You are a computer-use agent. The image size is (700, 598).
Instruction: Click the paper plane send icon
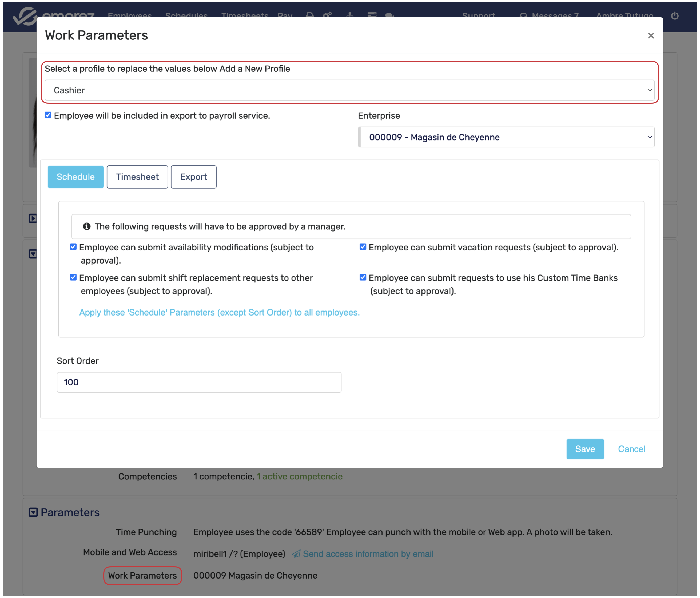click(296, 554)
